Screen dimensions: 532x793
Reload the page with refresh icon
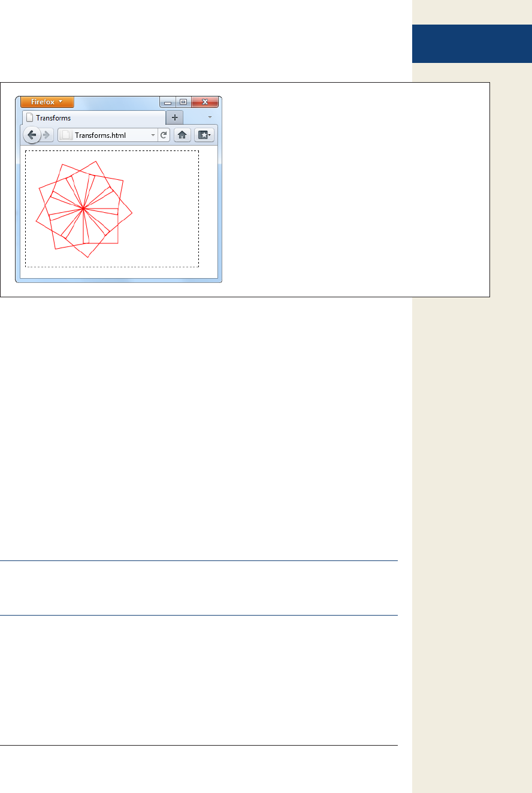164,135
